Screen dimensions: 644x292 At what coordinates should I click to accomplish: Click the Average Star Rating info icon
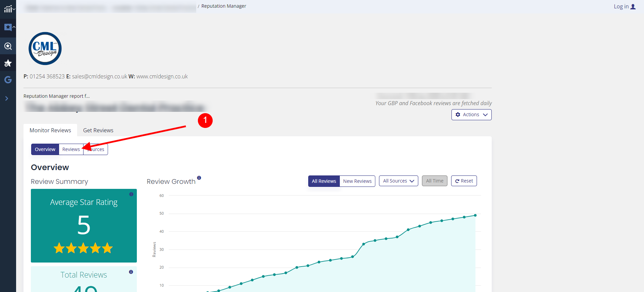point(131,194)
